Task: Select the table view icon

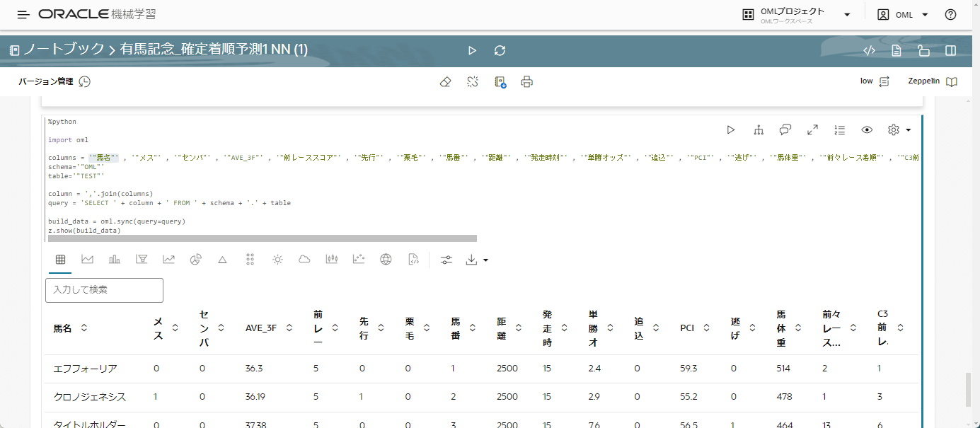Action: click(60, 260)
